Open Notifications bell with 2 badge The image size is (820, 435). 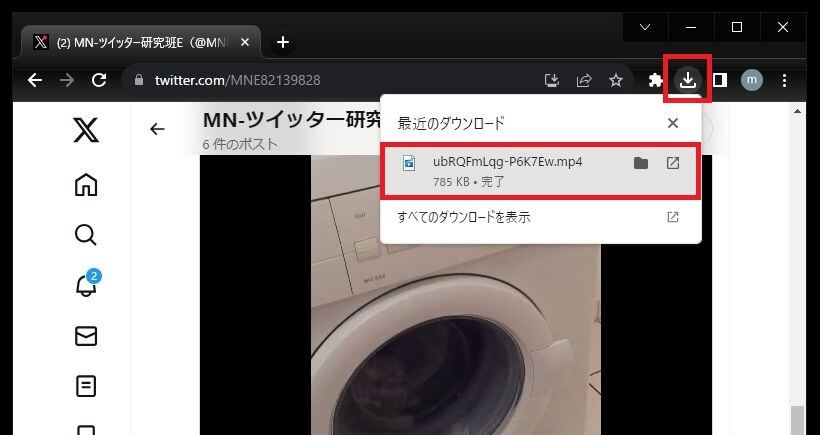point(86,284)
